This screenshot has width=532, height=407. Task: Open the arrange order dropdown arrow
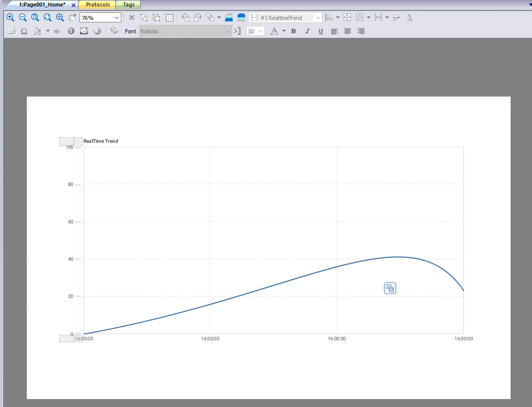pos(219,18)
